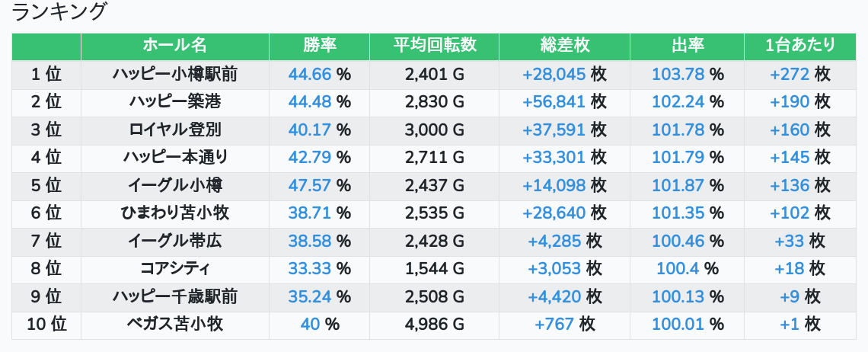The width and height of the screenshot is (868, 352).
Task: Sort by the 1台あたり column header
Action: point(799,46)
